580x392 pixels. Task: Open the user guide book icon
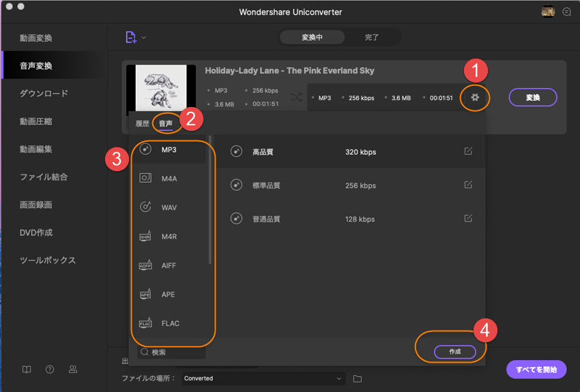[27, 370]
